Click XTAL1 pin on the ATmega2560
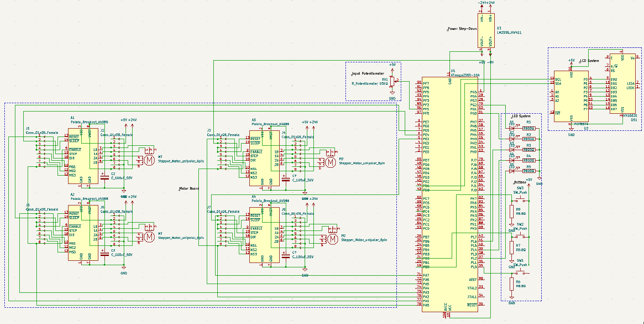This screenshot has width=644, height=324. pos(472,296)
